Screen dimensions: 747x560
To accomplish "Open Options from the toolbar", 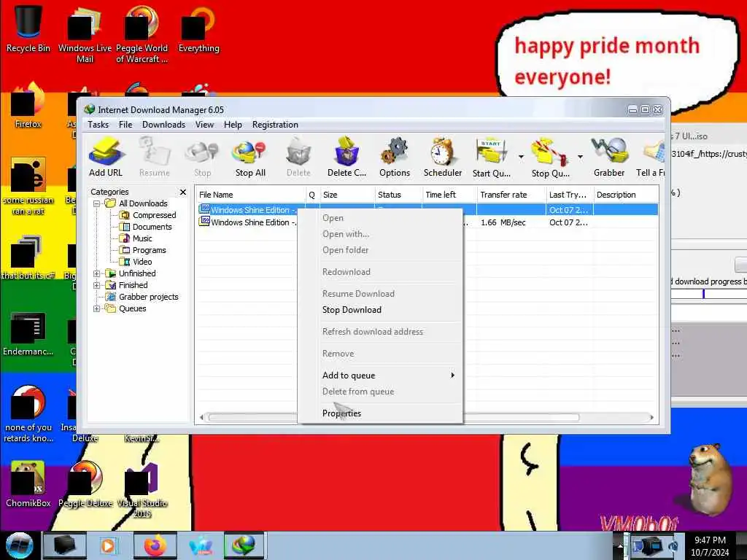I will [395, 157].
